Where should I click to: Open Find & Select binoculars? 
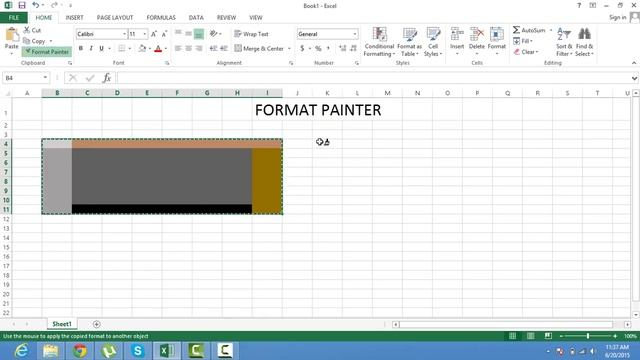click(x=584, y=42)
